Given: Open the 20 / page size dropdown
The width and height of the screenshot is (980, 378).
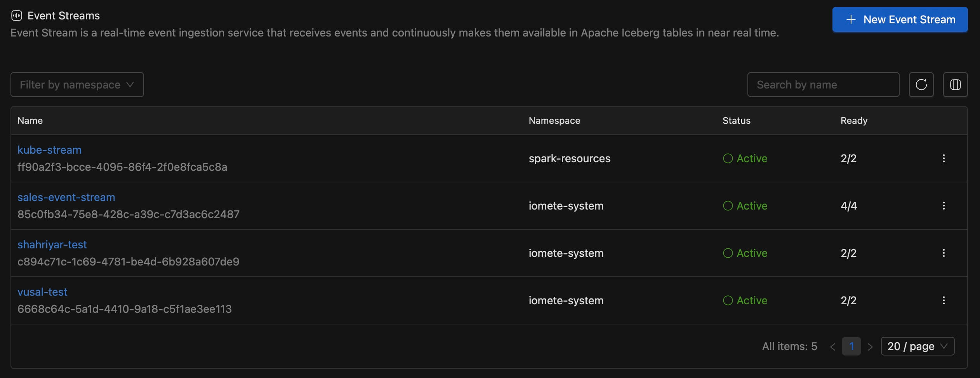Looking at the screenshot, I should tap(917, 346).
